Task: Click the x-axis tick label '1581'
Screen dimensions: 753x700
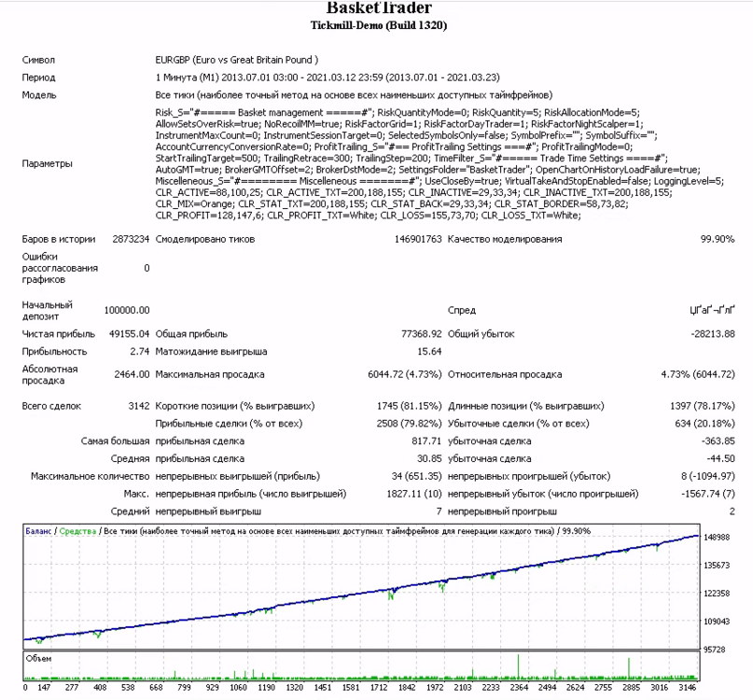Action: (351, 688)
